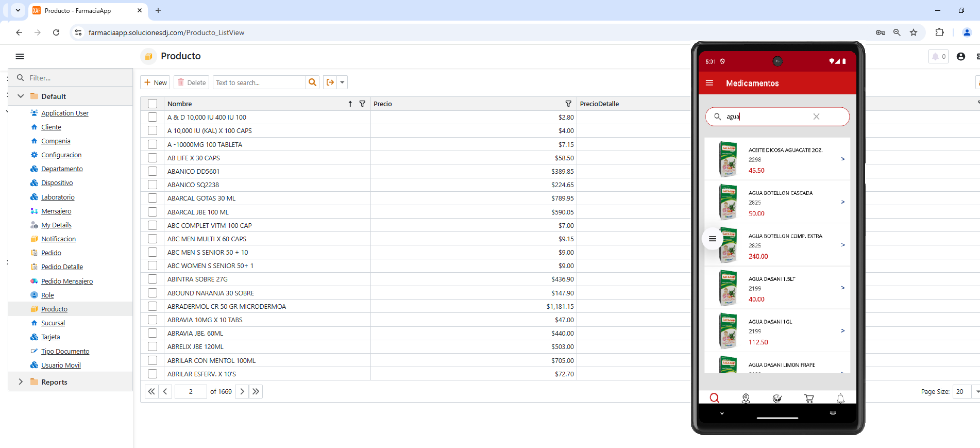Open details chevron of AGUA BOTELLON CASCADA
Screen dimensions: 980x448
(843, 202)
